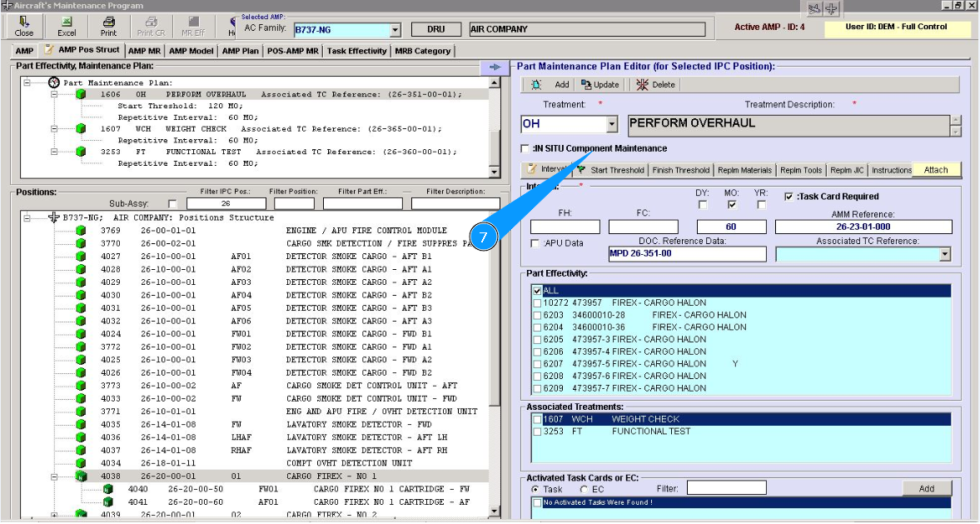Screen dimensions: 980x524
Task: Check the APU Data checkbox
Action: (x=536, y=243)
